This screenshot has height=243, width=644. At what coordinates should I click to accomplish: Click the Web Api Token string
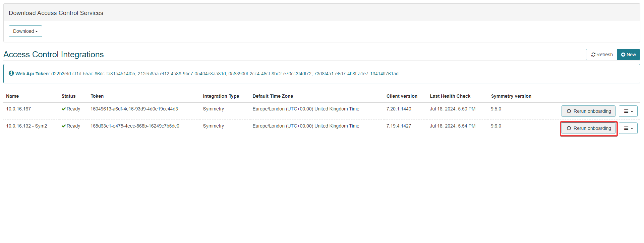pos(225,74)
